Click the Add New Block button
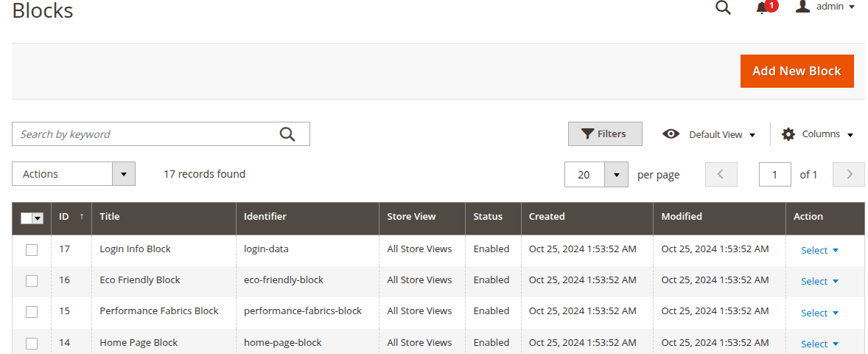The image size is (868, 354). click(797, 71)
